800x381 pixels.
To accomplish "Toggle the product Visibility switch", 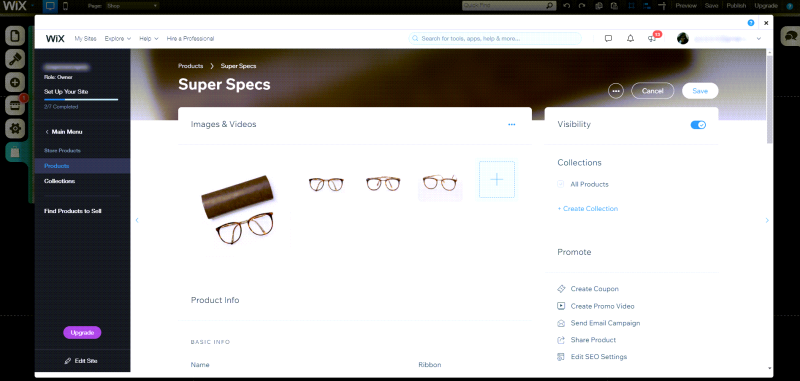I will [698, 125].
